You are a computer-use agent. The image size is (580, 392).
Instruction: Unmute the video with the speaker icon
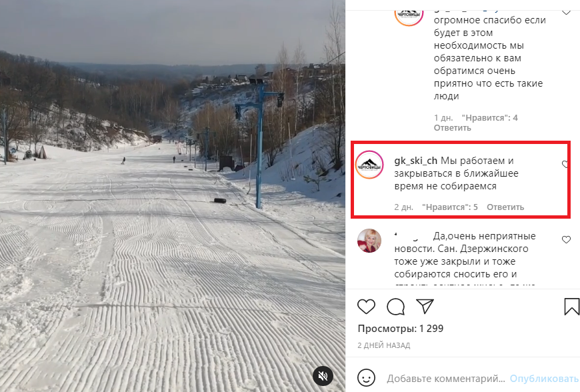tap(323, 376)
